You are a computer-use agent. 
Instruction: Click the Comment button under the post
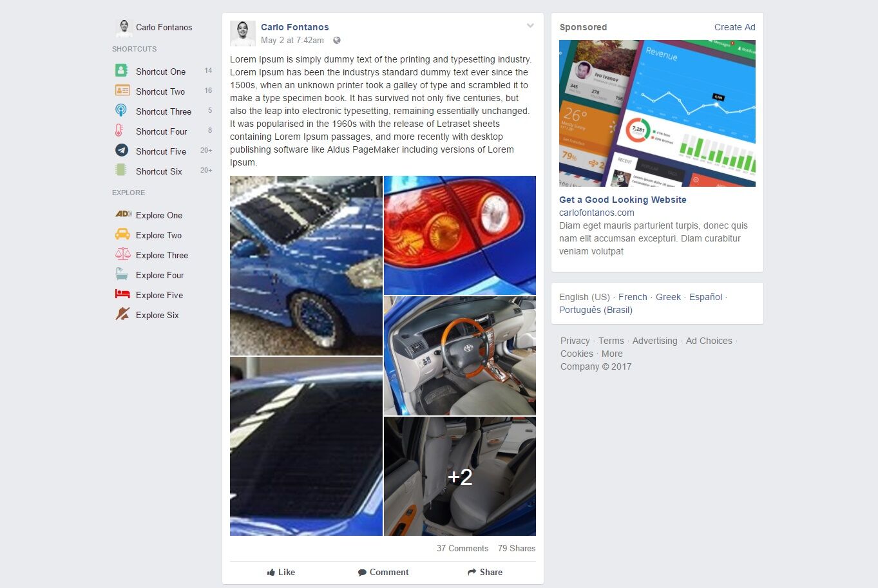[x=383, y=572]
